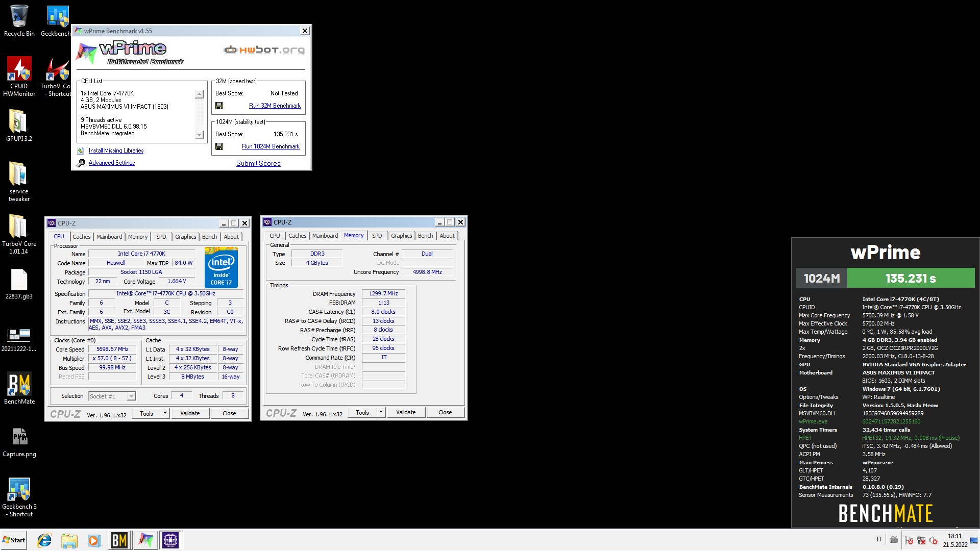Open Memory tab in left CPU-Z window
This screenshot has height=551, width=980.
pos(138,237)
